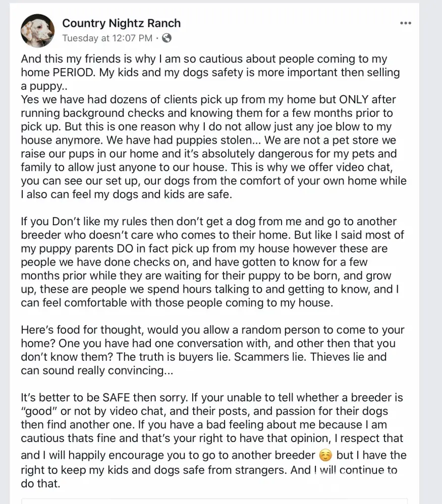The height and width of the screenshot is (504, 442).
Task: Click the line starting "It's better to be SAFE"
Action: 151,399
